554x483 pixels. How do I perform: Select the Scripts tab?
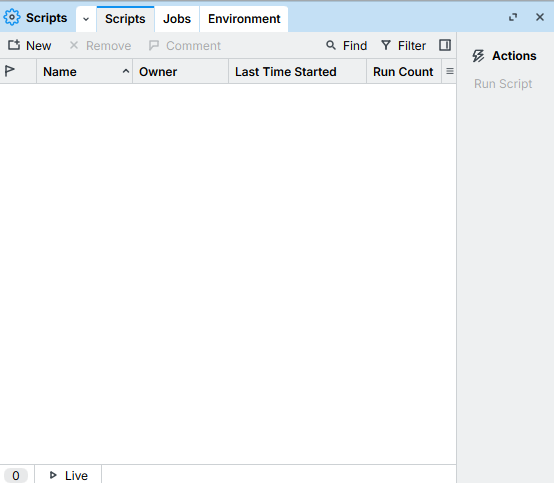coord(125,19)
